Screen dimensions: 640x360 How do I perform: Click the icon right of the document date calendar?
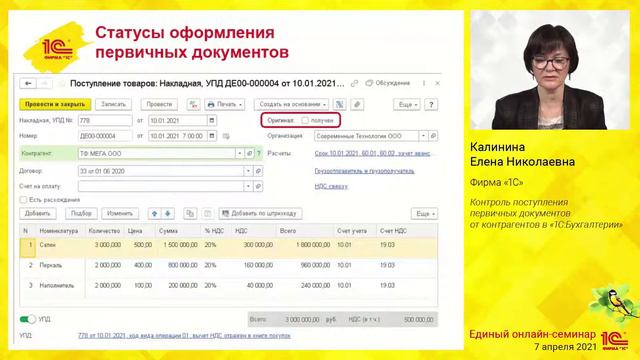[226, 136]
